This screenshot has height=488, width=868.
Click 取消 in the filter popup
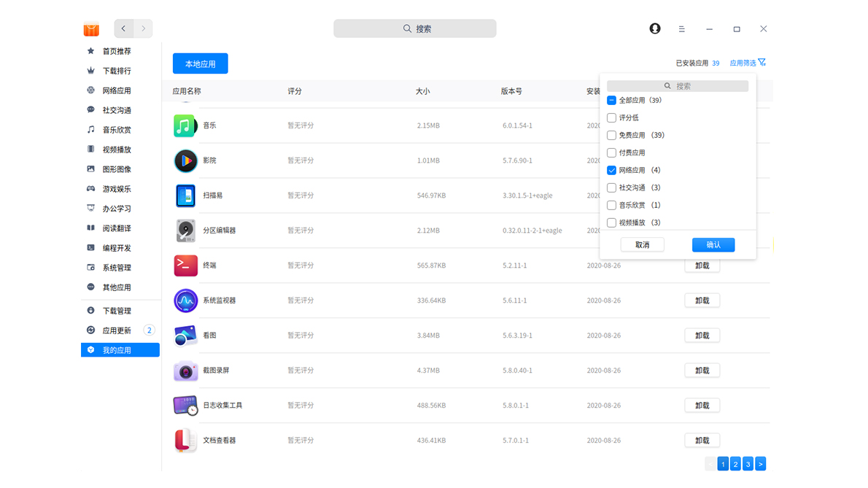click(642, 244)
